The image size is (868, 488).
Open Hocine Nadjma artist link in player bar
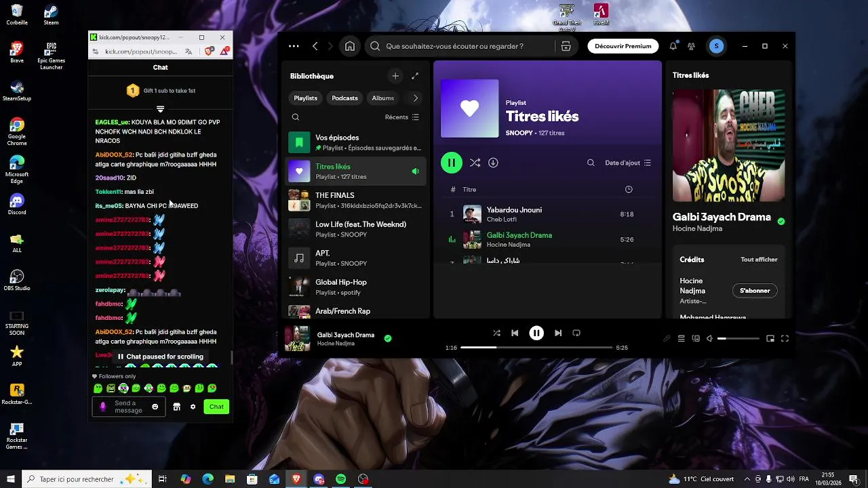pos(336,344)
